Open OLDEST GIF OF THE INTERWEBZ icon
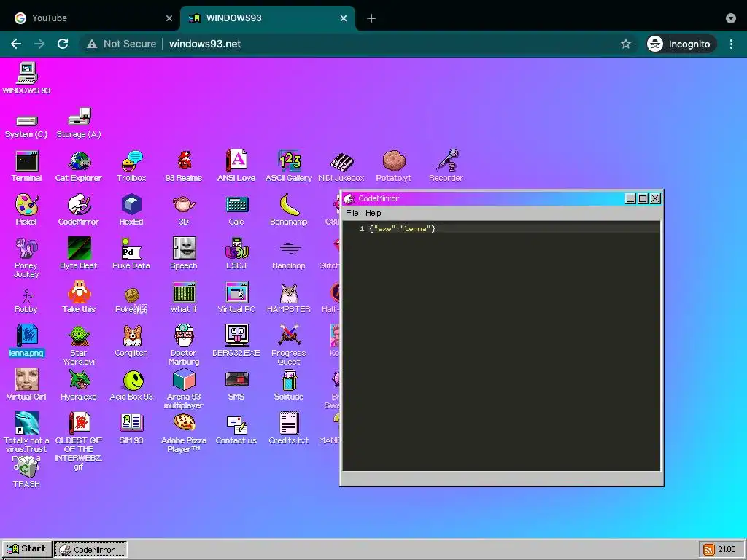This screenshot has width=747, height=560. 79,441
